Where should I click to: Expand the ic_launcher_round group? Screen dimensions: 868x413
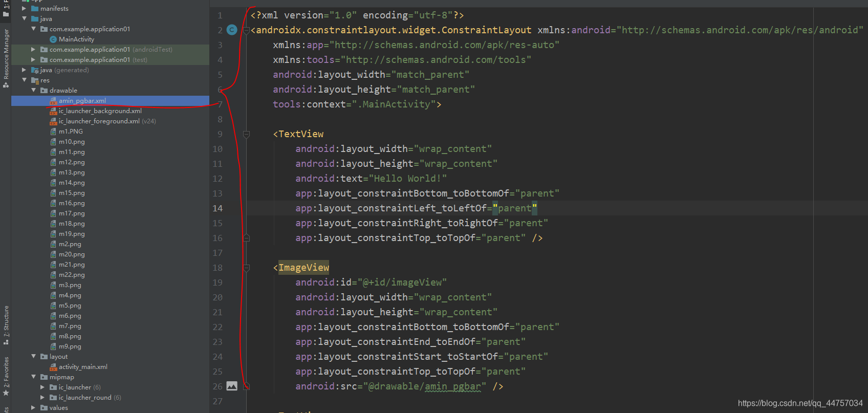[42, 398]
